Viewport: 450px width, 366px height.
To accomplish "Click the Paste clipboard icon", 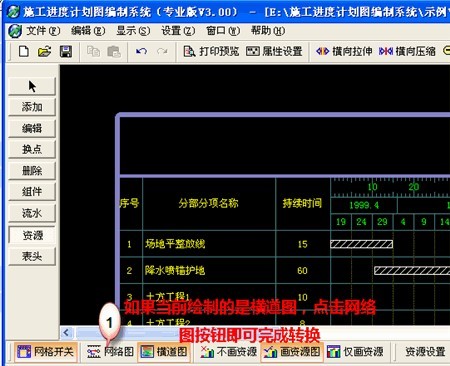I will pyautogui.click(x=114, y=52).
